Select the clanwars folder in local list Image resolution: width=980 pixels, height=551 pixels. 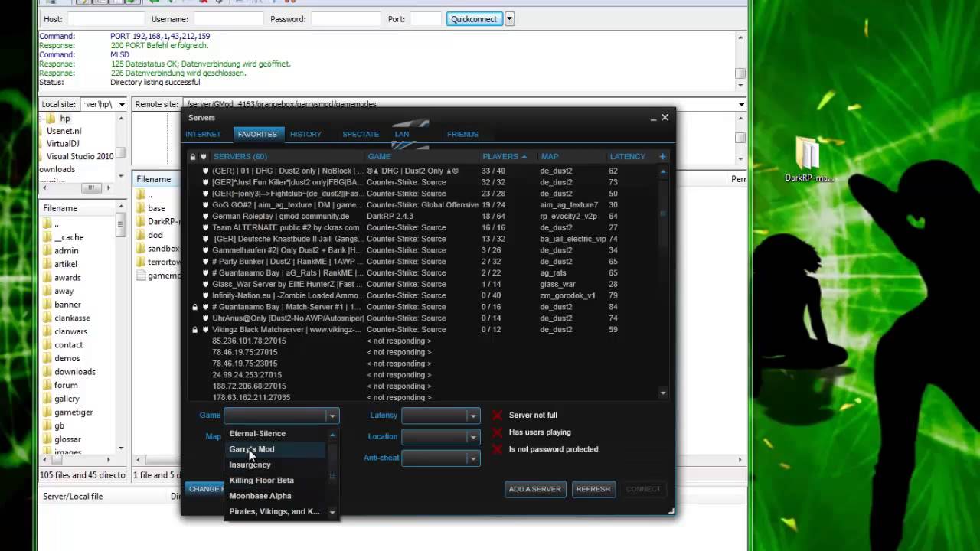70,331
